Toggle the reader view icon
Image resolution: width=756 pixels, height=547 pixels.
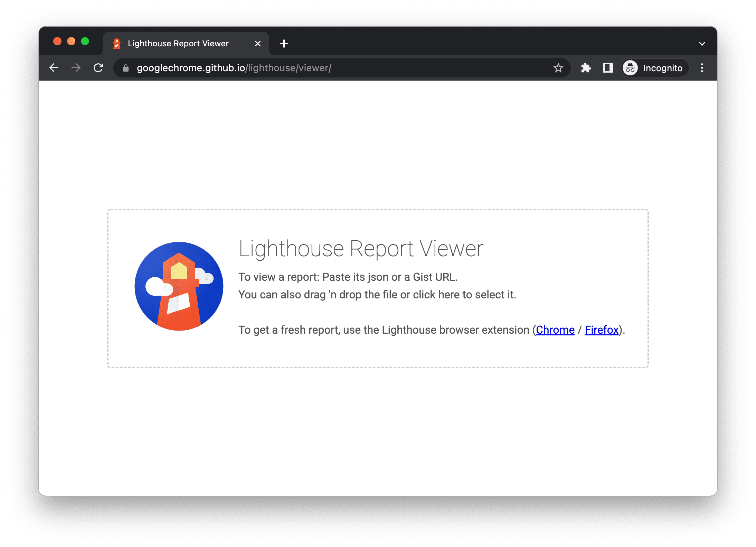pos(607,67)
